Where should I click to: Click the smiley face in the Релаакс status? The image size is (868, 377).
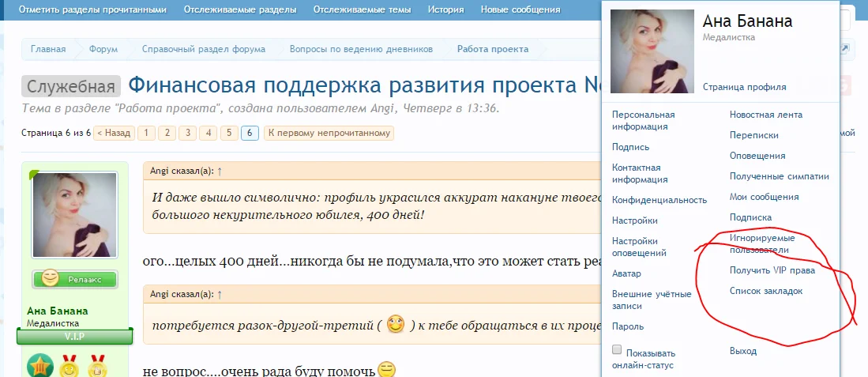(50, 280)
